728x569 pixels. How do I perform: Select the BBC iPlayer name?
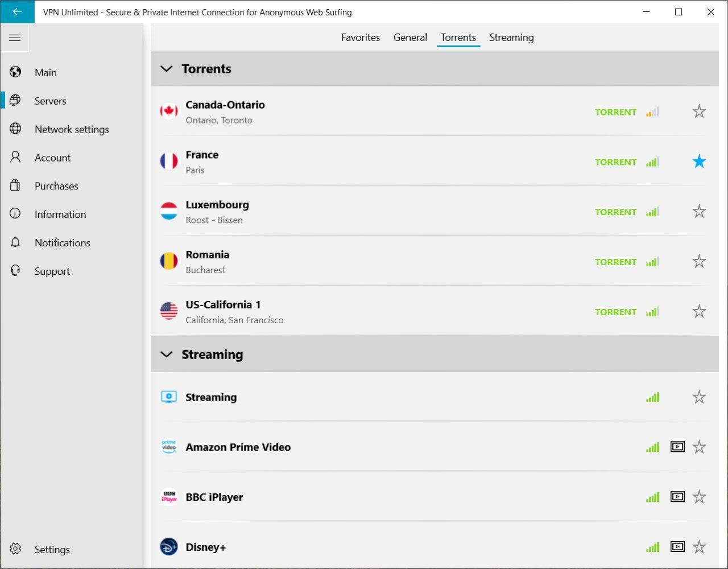tap(214, 497)
